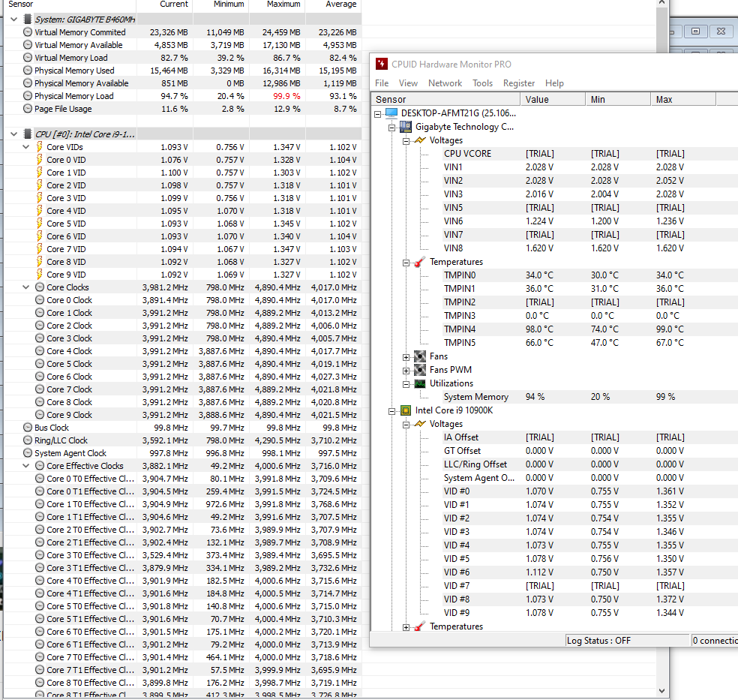Open the Help menu
The height and width of the screenshot is (700, 738).
click(x=554, y=83)
